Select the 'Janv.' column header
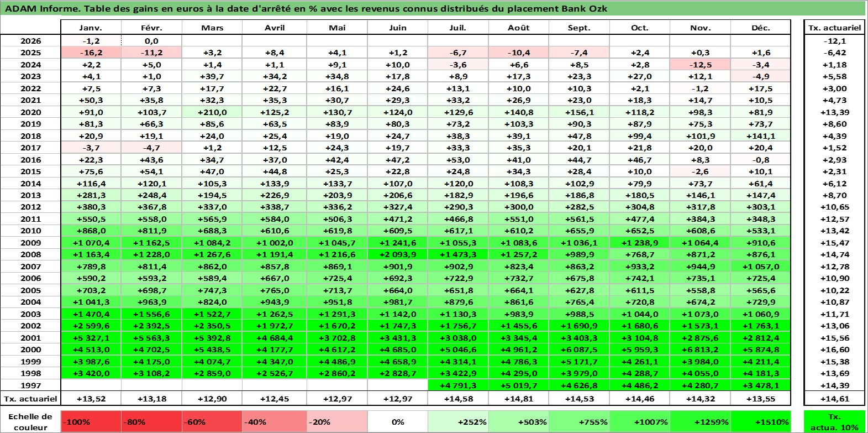Screen dimensions: 868x433 tap(91, 28)
